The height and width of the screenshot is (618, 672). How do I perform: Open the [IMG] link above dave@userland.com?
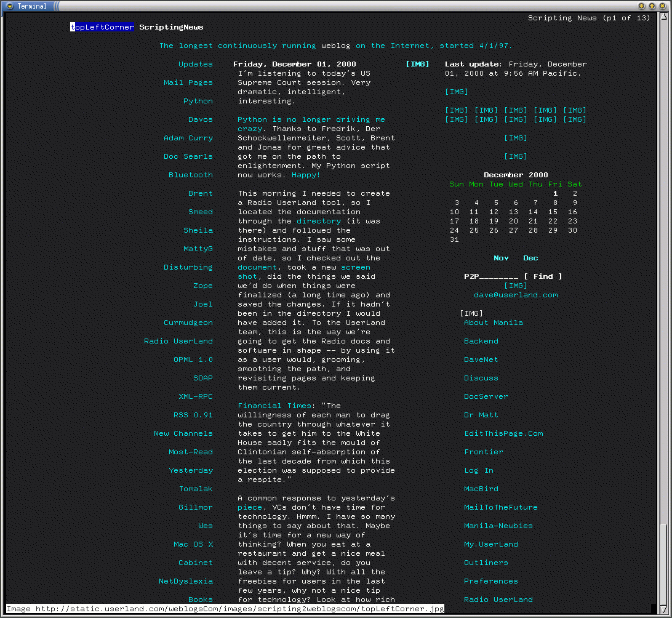point(515,286)
